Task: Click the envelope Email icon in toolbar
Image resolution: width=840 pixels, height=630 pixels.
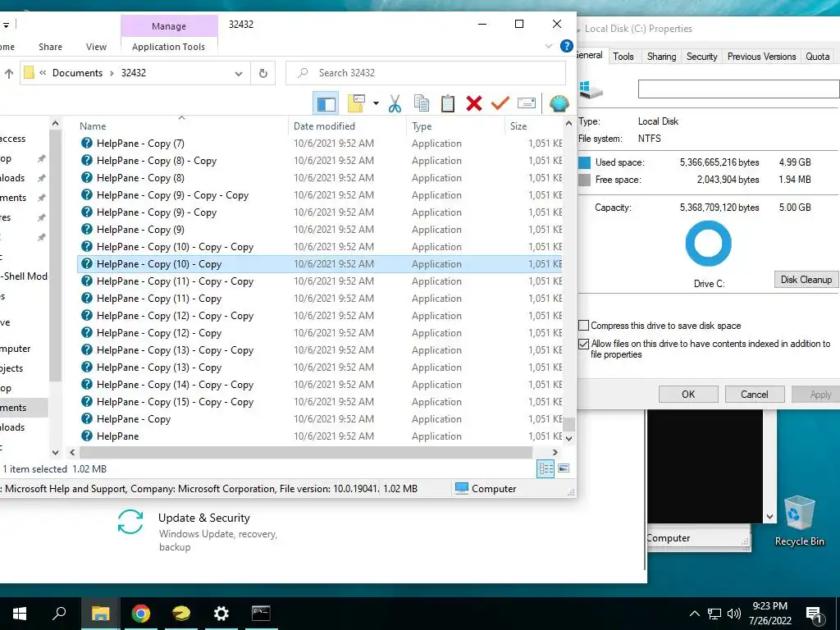Action: coord(527,103)
